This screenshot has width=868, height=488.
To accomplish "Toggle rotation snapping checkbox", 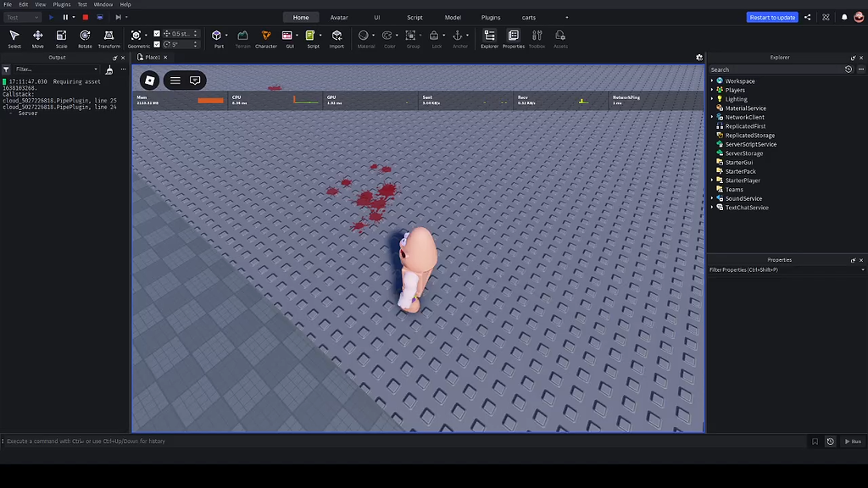I will [157, 44].
